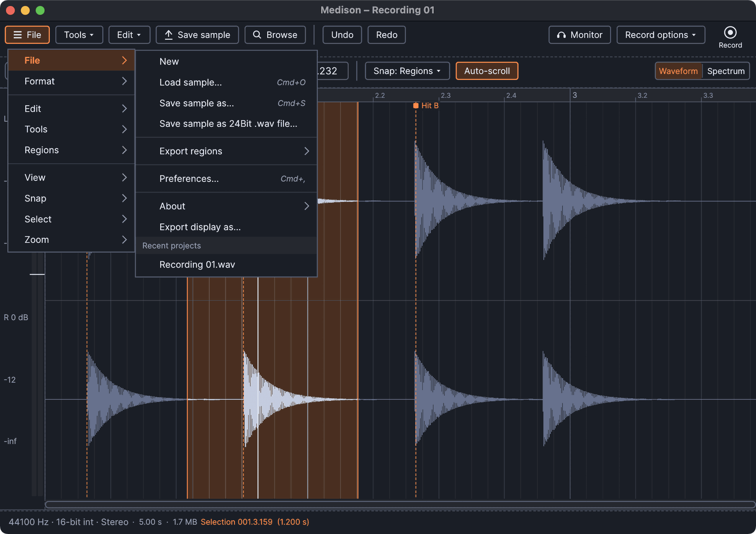
Task: Select Save sample as 24Bit .wav file...
Action: (226, 124)
